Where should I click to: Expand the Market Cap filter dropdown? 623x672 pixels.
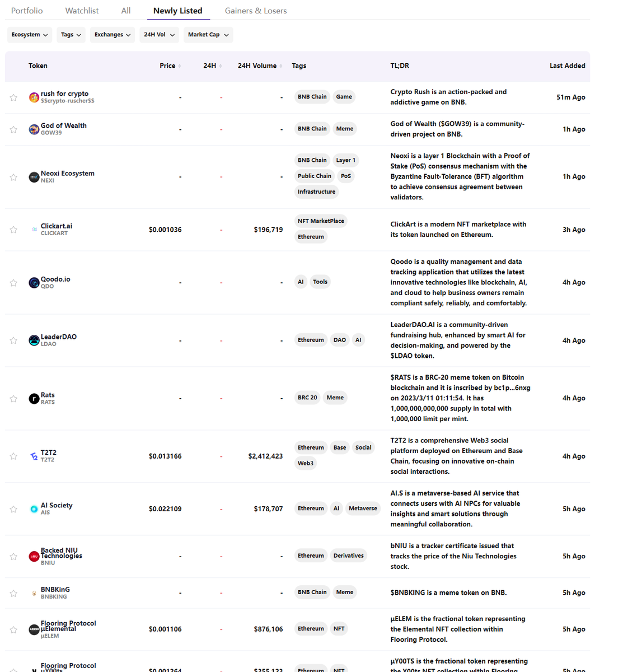[208, 35]
